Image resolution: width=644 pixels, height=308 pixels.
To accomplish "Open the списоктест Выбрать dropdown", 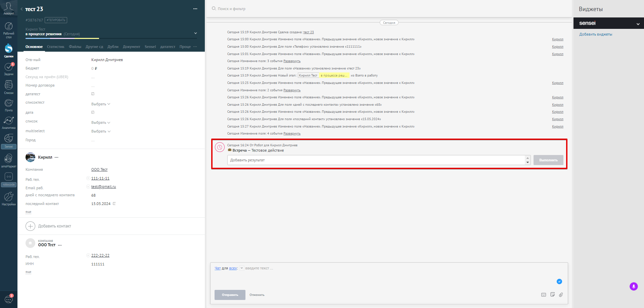I will (x=101, y=104).
